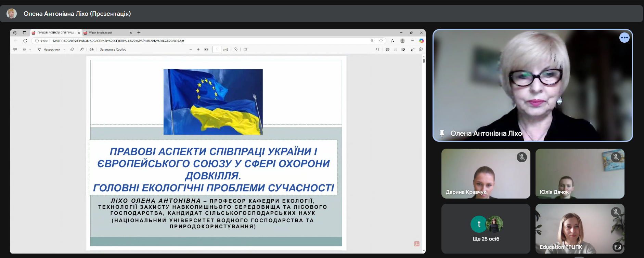
Task: Open PDF search with magnifier icon
Action: click(378, 50)
